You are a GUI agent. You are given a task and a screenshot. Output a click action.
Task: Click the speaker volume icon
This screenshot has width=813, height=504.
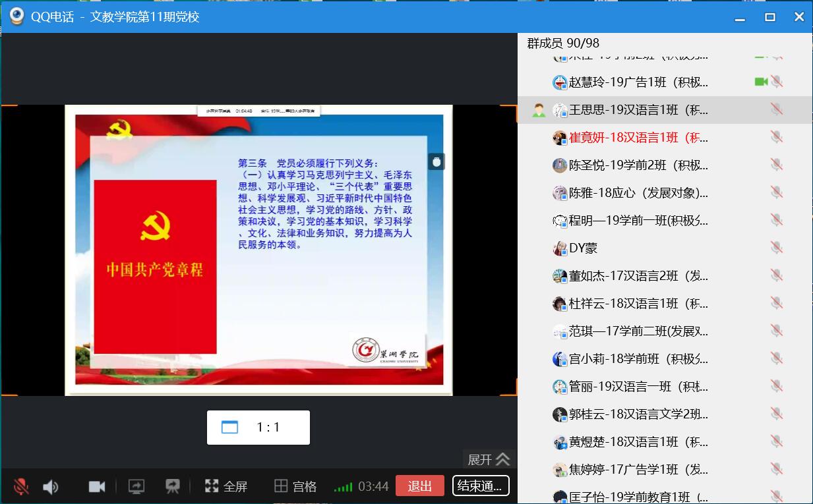[51, 487]
